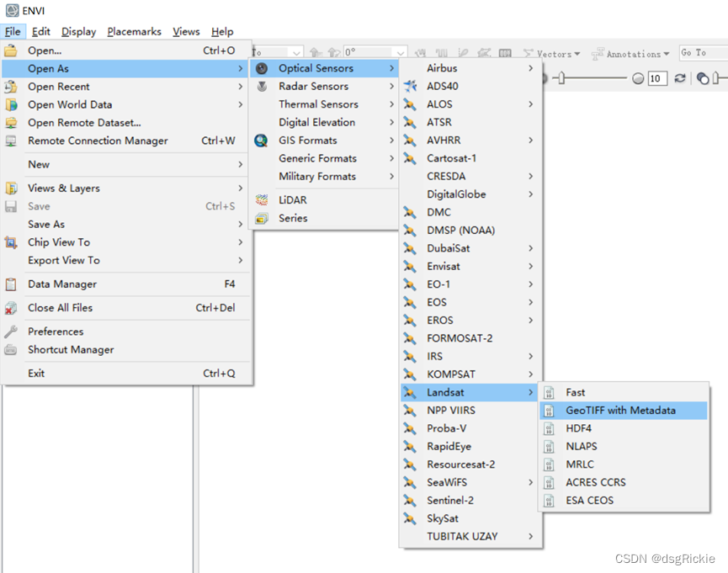Expand the Save As submenu arrow

point(241,225)
